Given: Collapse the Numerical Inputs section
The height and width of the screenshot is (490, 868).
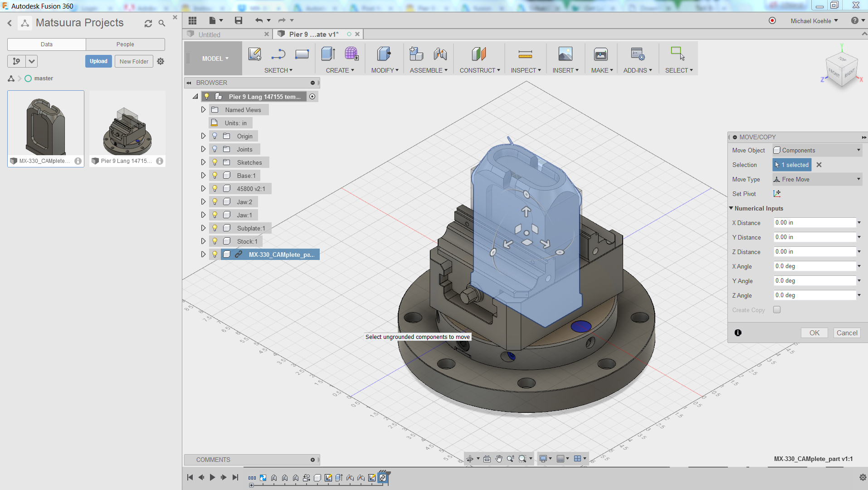Looking at the screenshot, I should coord(731,208).
